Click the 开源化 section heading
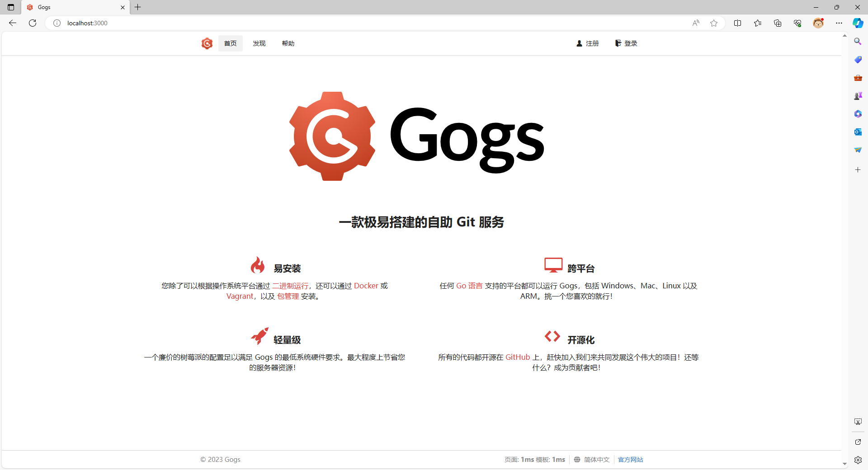The height and width of the screenshot is (470, 868). [x=581, y=340]
